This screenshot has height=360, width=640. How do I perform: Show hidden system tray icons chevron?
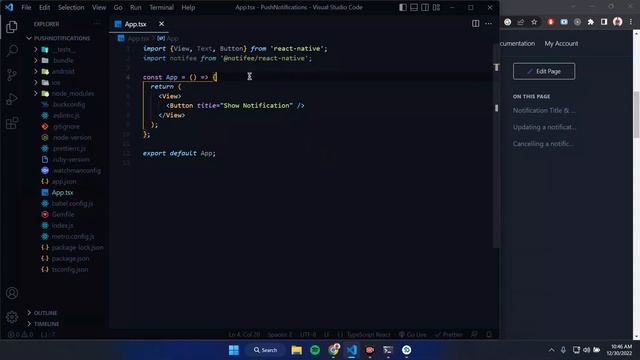click(551, 350)
